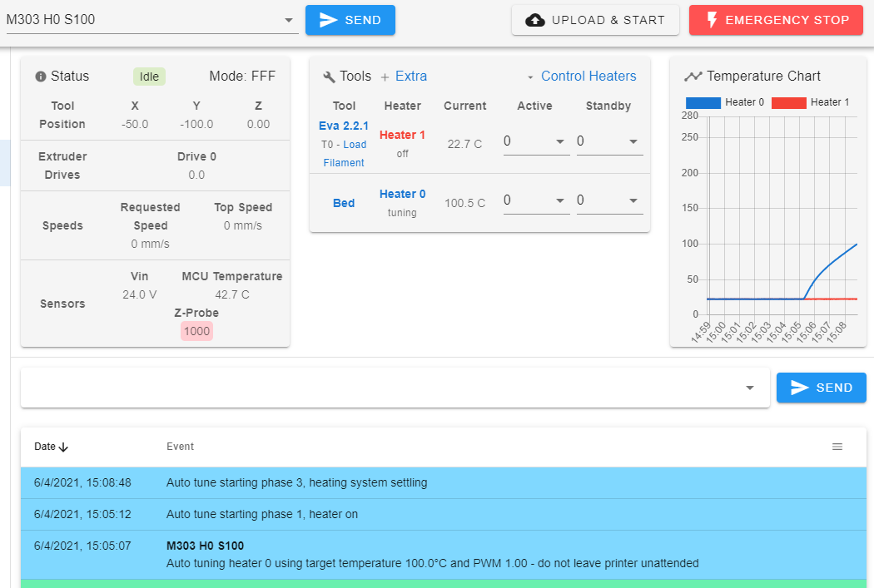This screenshot has height=588, width=874.
Task: Click the info icon beside Status
Action: (40, 77)
